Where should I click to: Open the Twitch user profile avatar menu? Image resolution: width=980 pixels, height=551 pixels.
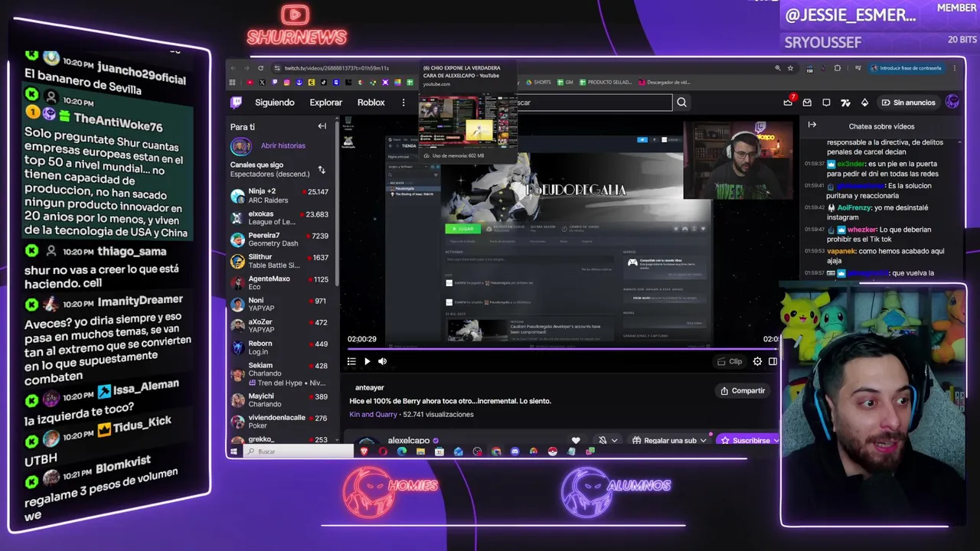click(952, 102)
